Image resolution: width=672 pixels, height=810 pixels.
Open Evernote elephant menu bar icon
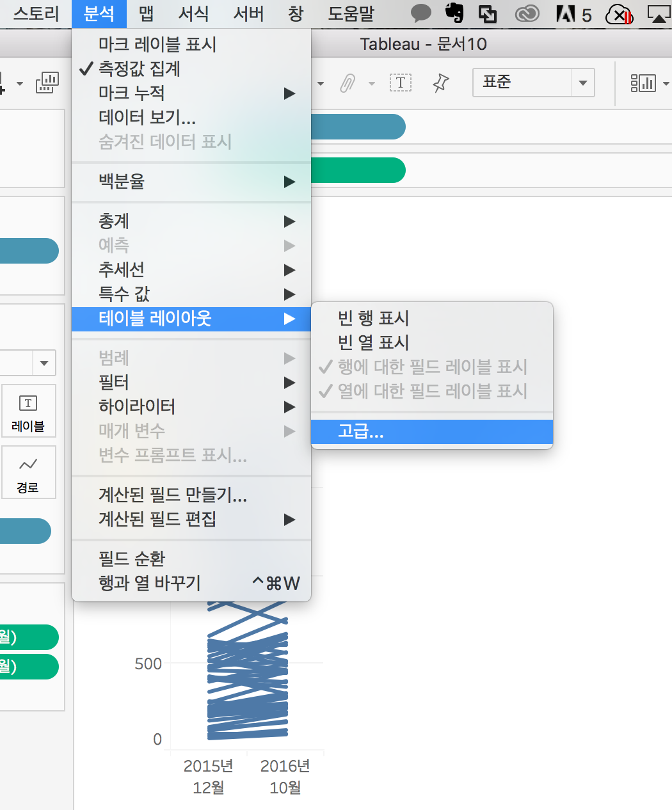pos(454,13)
